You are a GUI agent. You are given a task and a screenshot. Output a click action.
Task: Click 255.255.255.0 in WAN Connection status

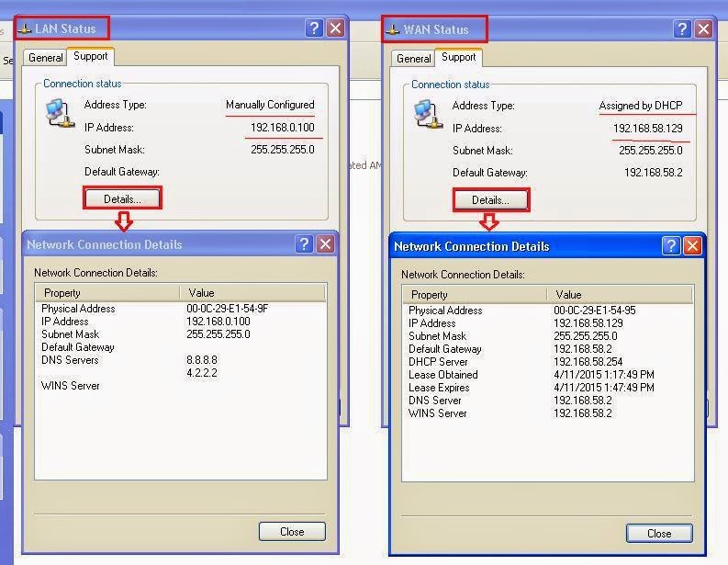[651, 151]
